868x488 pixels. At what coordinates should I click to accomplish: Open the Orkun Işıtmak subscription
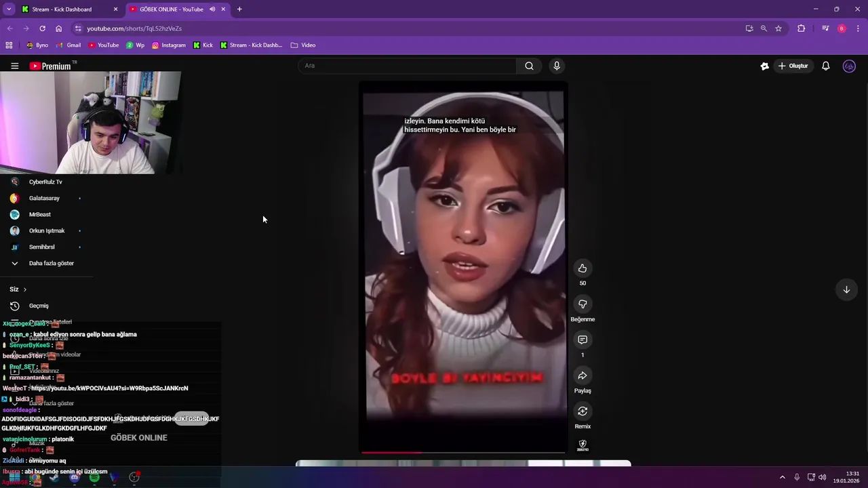(46, 230)
